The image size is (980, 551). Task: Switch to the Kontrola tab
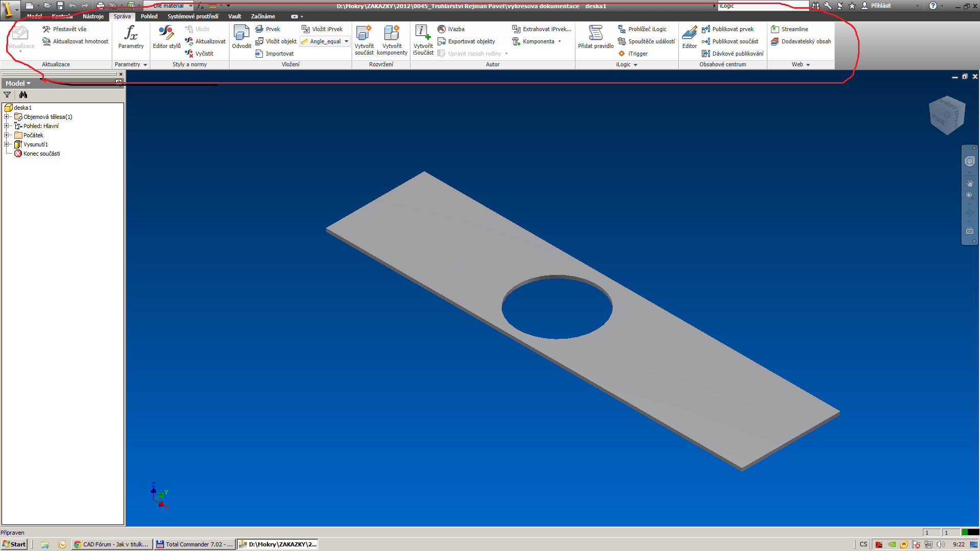[x=62, y=16]
